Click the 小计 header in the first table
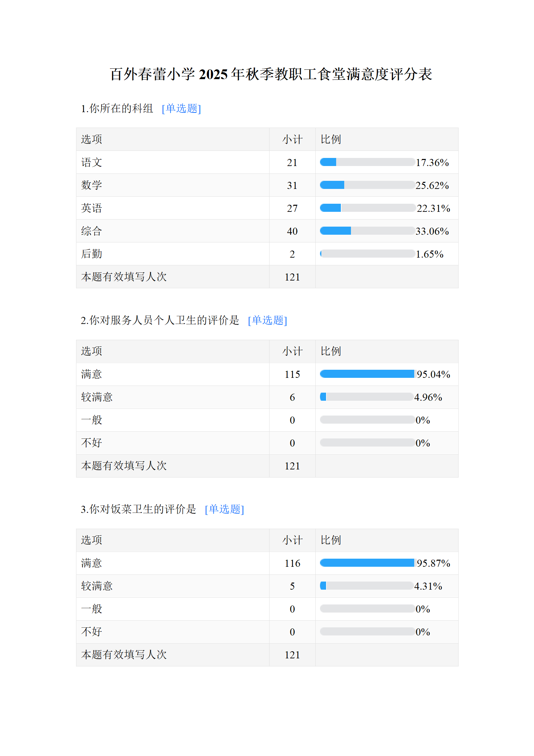Image resolution: width=534 pixels, height=756 pixels. click(x=292, y=139)
